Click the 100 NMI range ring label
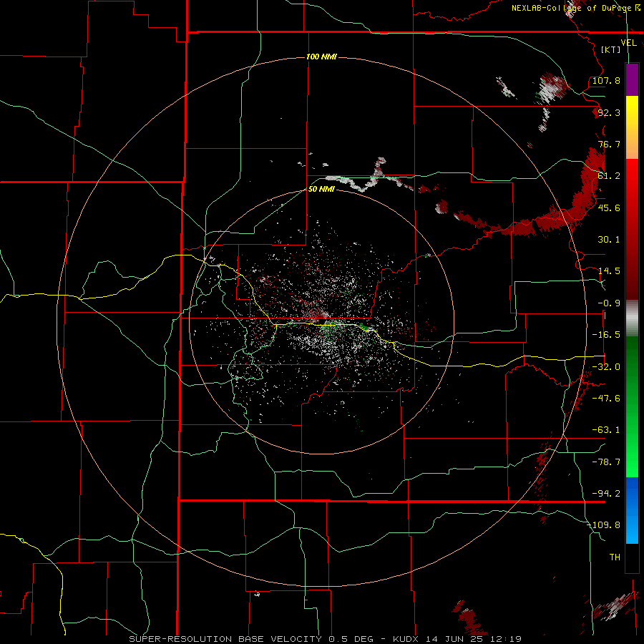644x644 pixels. pos(321,57)
